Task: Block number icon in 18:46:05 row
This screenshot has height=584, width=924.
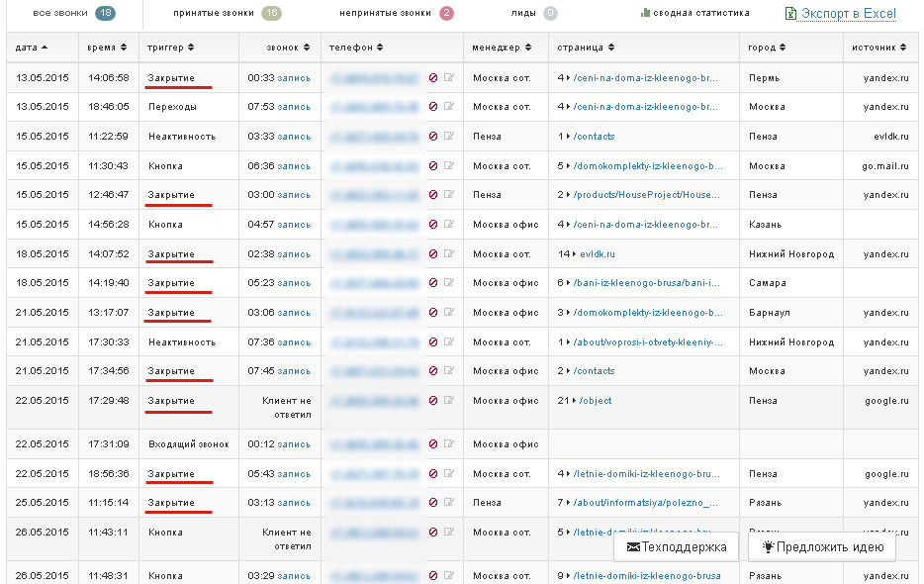Action: click(433, 107)
